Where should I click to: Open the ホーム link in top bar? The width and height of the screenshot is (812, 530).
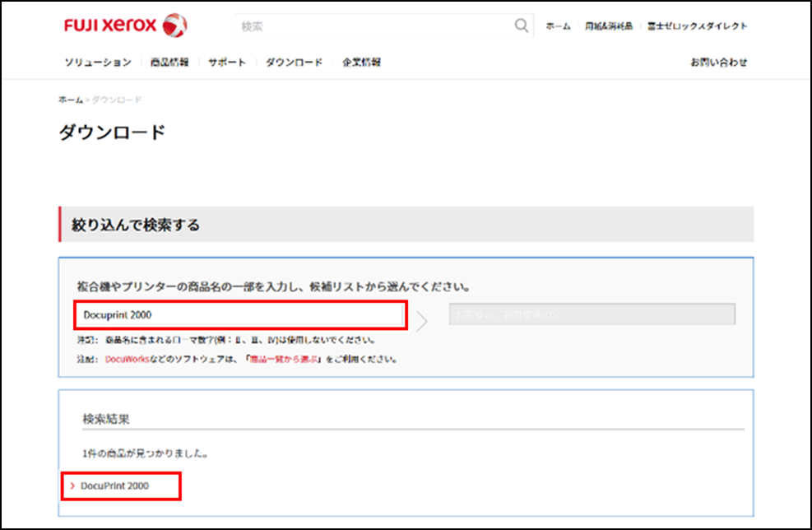click(558, 26)
